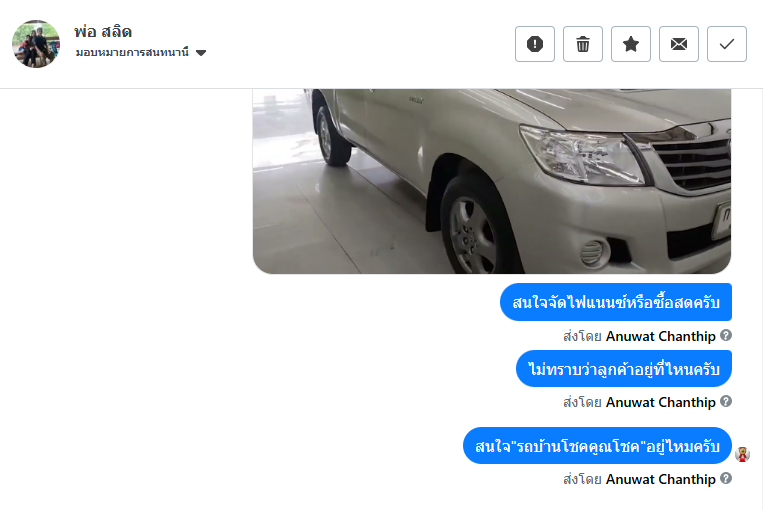Click help icon under finance question message
The width and height of the screenshot is (763, 518).
click(726, 335)
